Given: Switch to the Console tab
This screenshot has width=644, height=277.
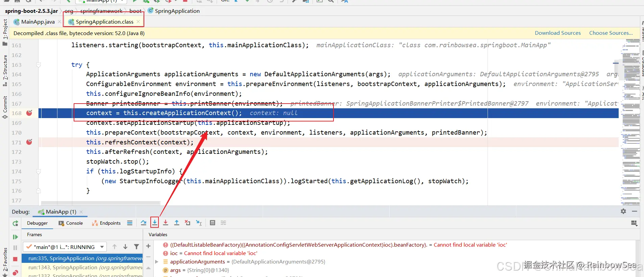Looking at the screenshot, I should tap(71, 223).
